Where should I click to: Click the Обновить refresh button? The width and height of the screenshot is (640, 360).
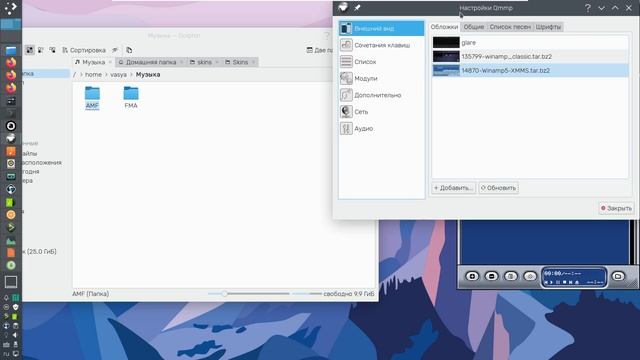pos(498,188)
